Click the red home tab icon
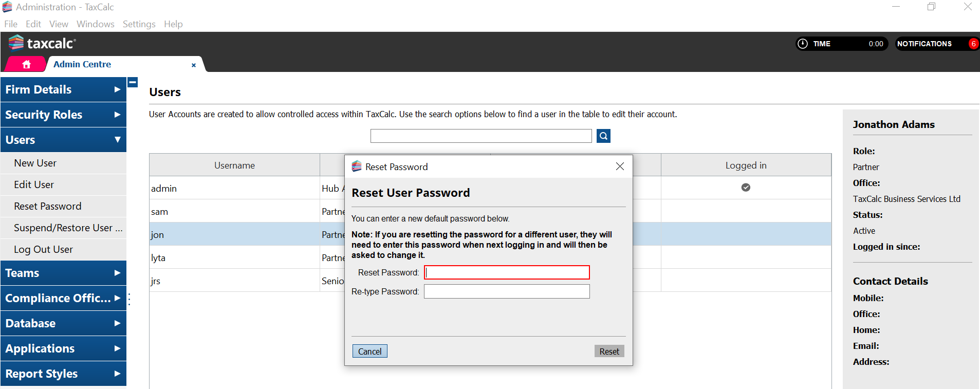Viewport: 980px width, 389px height. (26, 64)
